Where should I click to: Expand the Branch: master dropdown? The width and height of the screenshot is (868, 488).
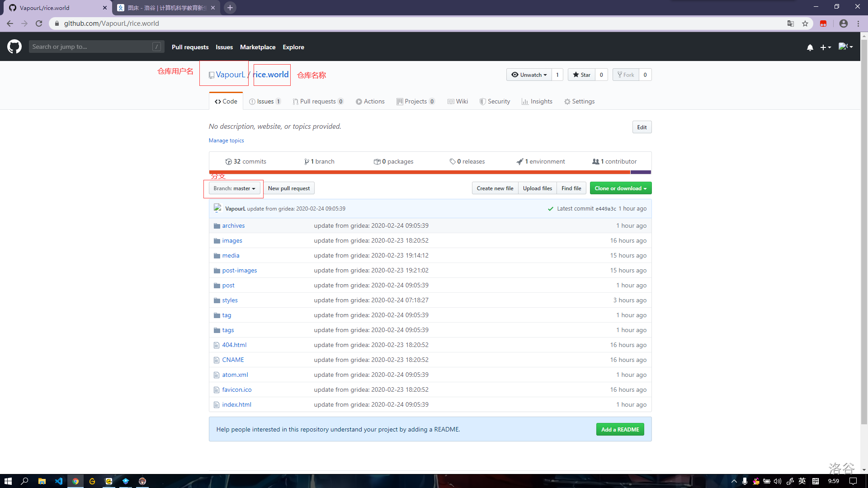tap(234, 188)
